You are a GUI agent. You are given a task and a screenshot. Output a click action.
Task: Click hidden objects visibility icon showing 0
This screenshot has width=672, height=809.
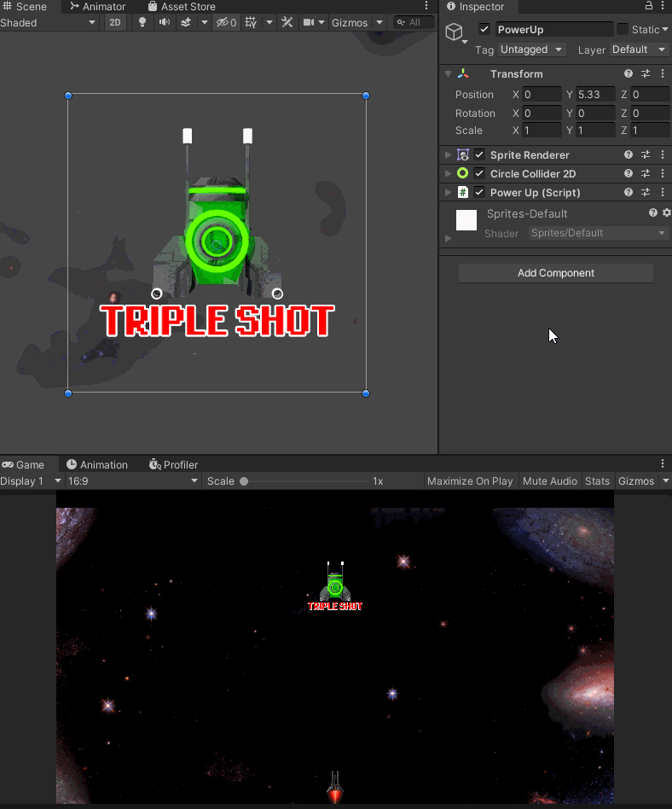[226, 22]
